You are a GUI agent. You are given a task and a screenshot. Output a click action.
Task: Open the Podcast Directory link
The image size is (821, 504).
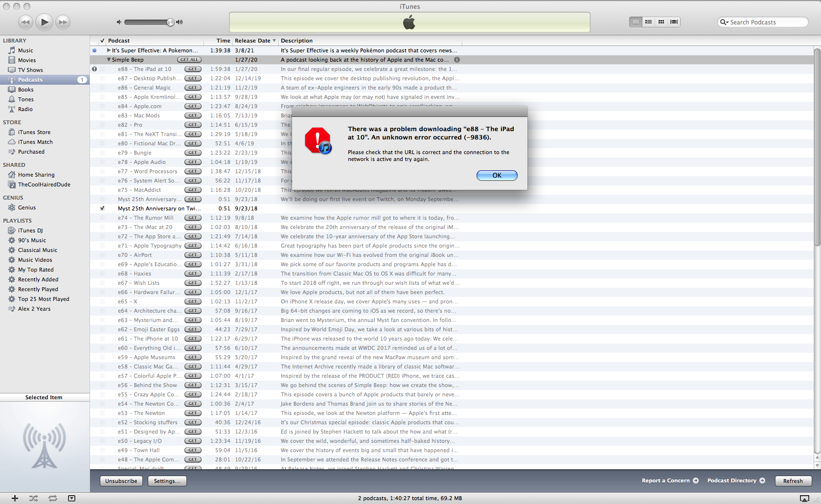(x=736, y=481)
